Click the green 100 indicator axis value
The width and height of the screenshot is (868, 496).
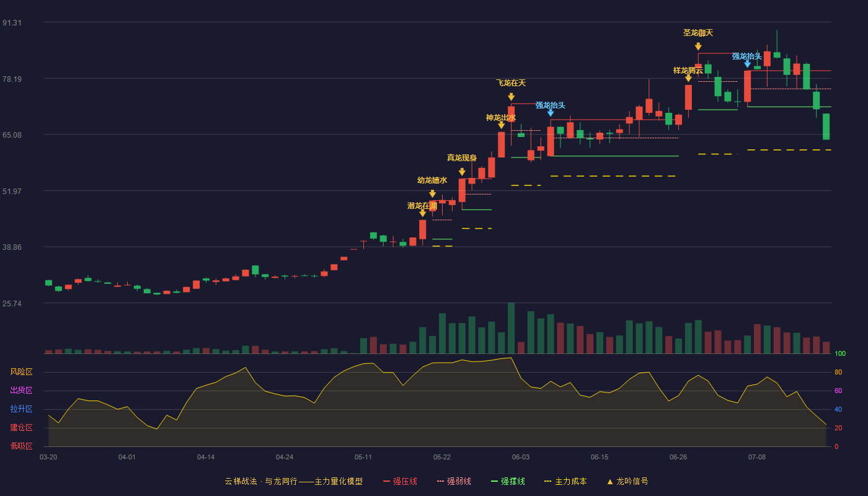pos(840,353)
